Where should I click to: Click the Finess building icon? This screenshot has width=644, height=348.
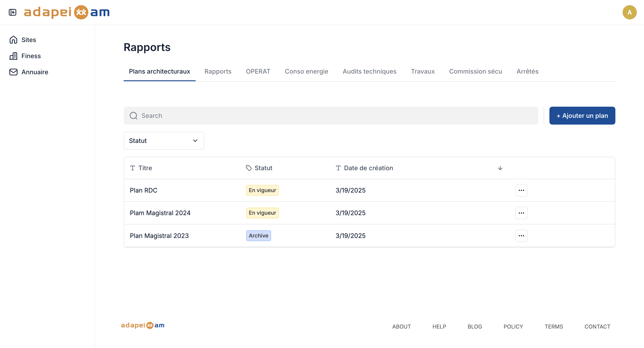point(13,56)
